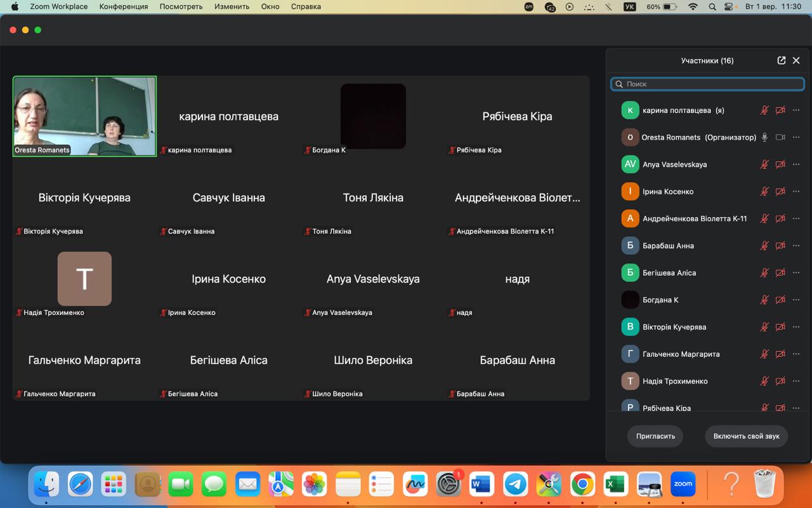Click the search magnifier icon in participants
Viewport: 812px width, 508px height.
[x=619, y=84]
